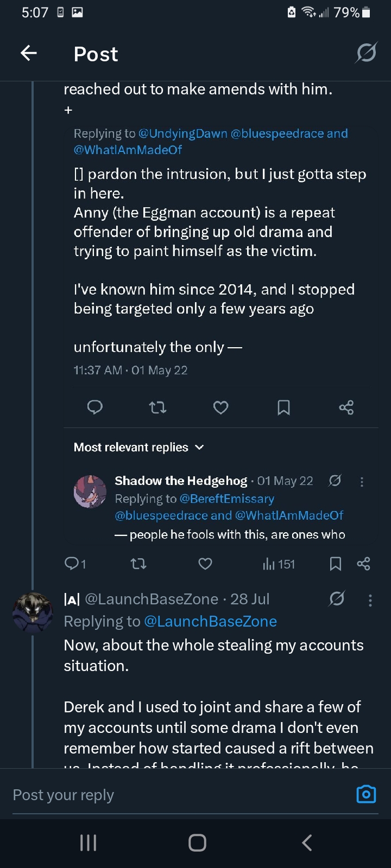Tap the @BereftEmissary mention link

[226, 499]
